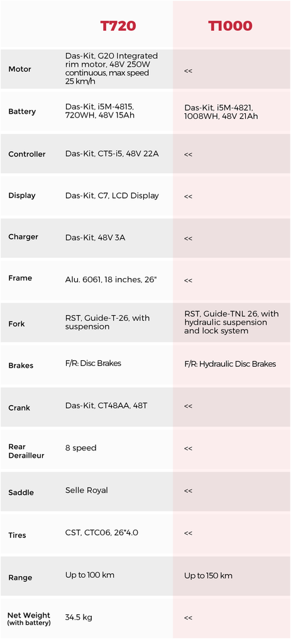Click F/R: Hydraulic Disc Brakes text
Image resolution: width=291 pixels, height=644 pixels.
pyautogui.click(x=230, y=364)
